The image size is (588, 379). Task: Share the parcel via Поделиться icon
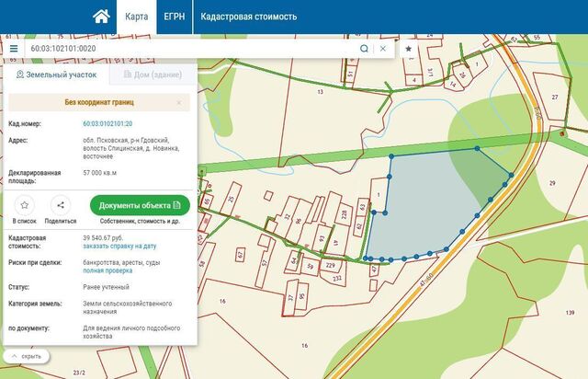tap(61, 205)
